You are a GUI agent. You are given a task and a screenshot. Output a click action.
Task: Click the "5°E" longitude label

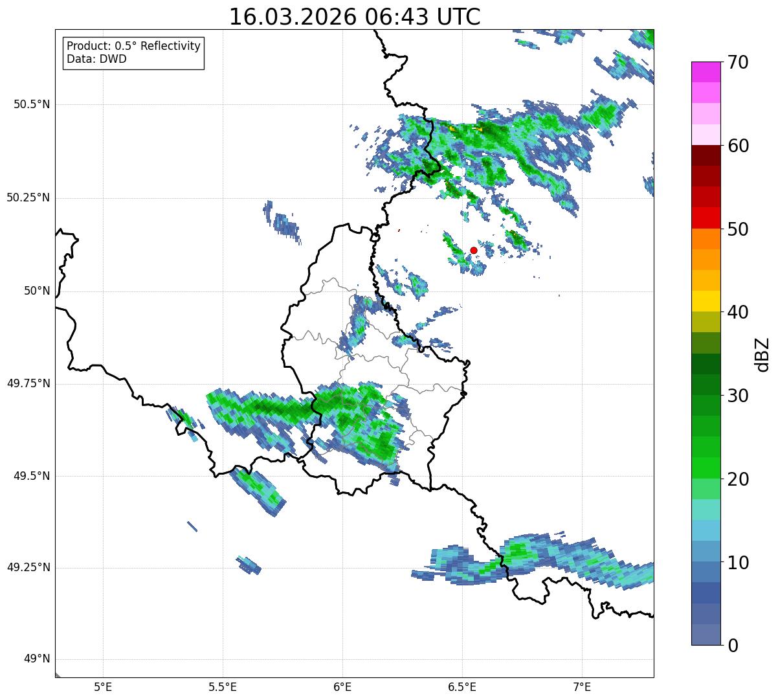coord(103,687)
